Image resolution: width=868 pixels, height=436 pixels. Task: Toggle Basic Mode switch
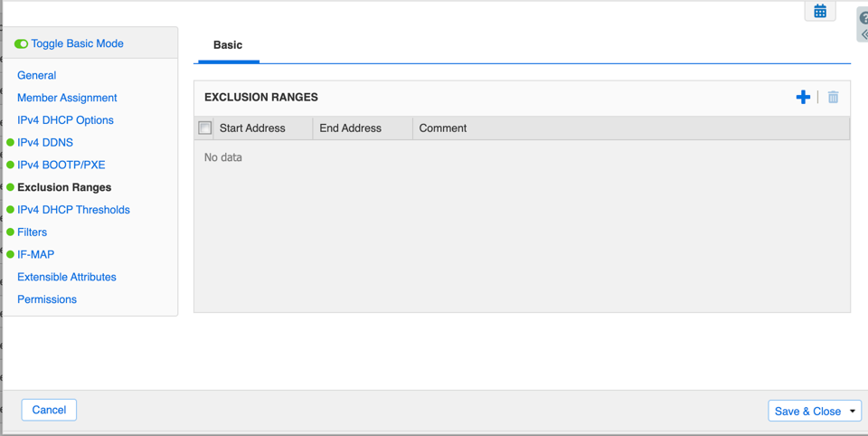point(21,43)
